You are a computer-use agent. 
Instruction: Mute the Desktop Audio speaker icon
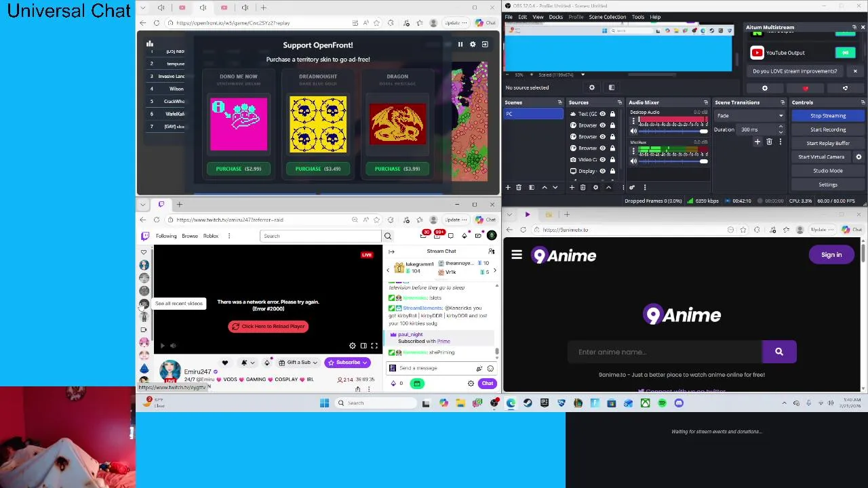click(633, 131)
